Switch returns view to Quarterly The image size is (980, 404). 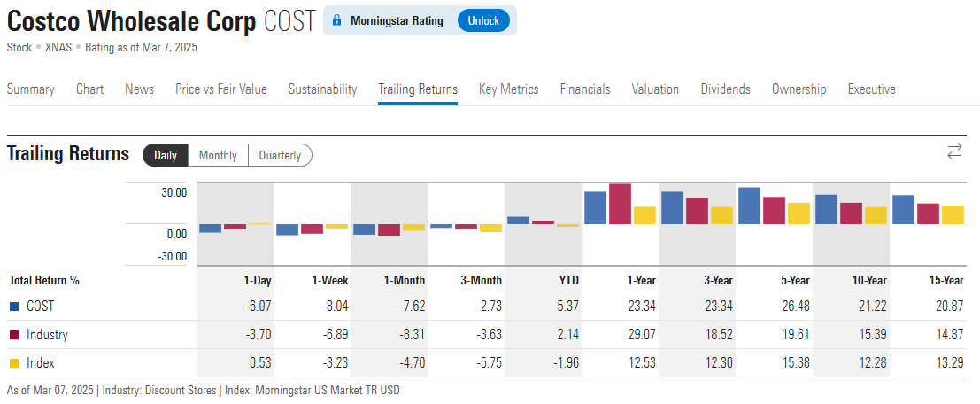[x=280, y=155]
